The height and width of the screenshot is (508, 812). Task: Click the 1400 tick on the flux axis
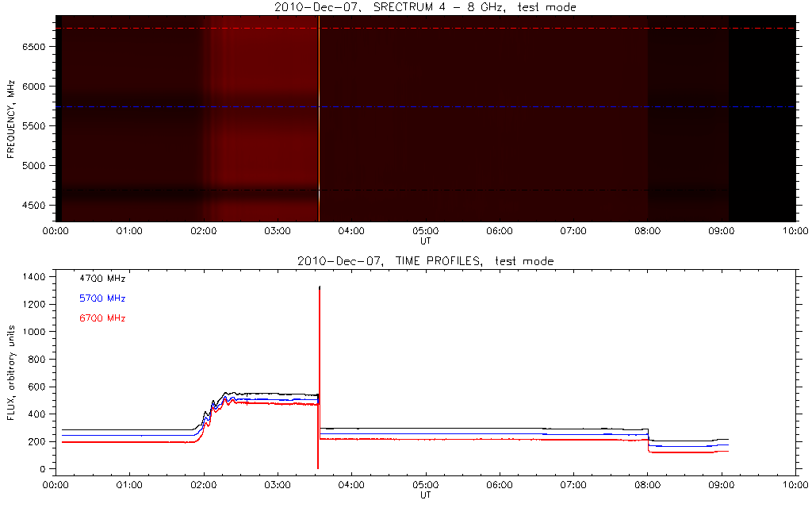[x=35, y=276]
